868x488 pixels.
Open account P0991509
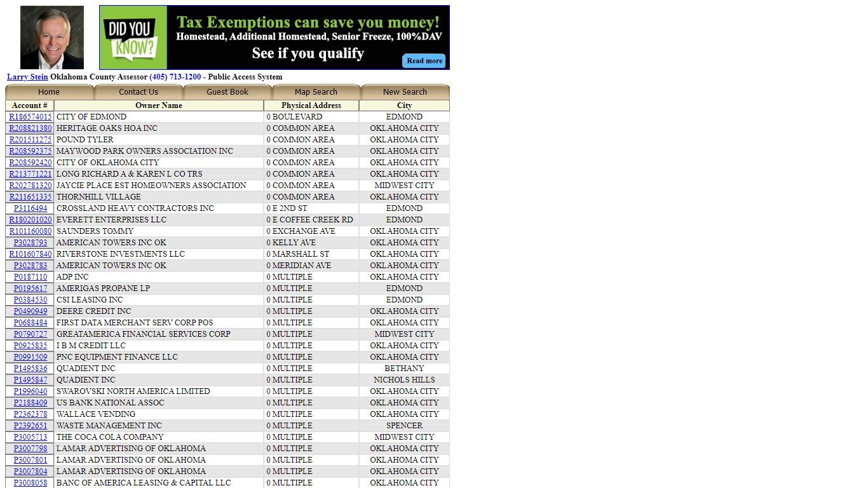(31, 357)
